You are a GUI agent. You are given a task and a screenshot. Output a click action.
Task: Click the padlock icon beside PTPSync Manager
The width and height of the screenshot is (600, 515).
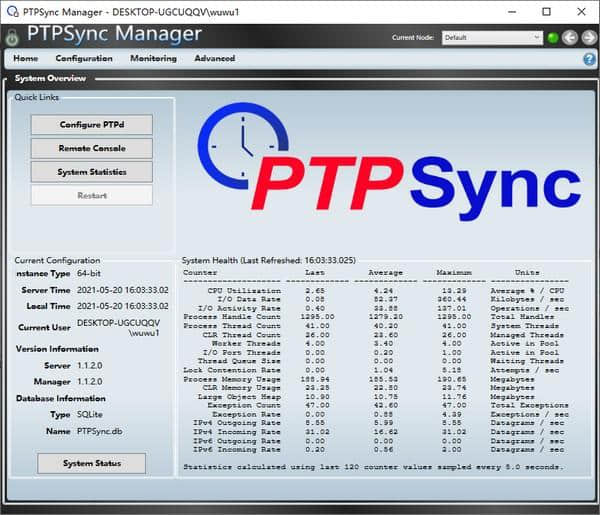click(13, 36)
